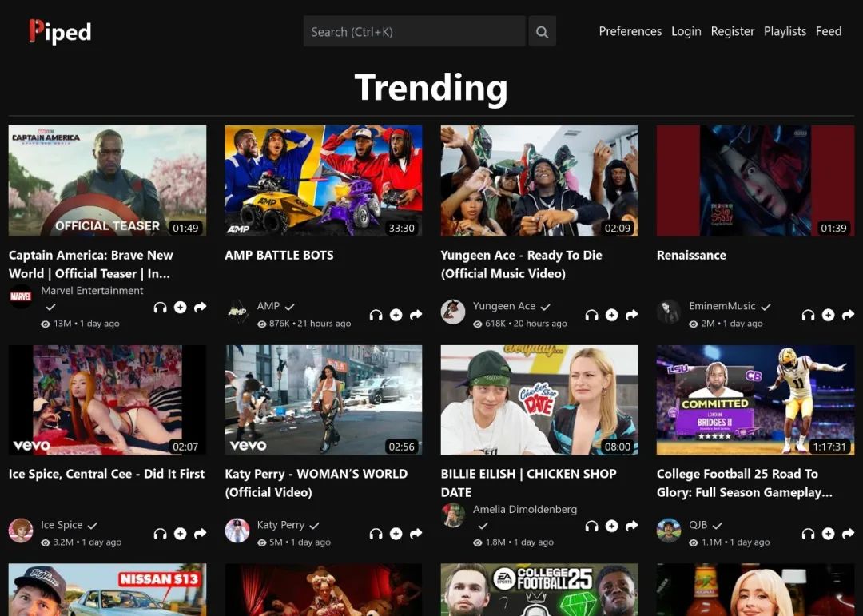Image resolution: width=863 pixels, height=616 pixels.
Task: Listen only to Katy Perry video
Action: click(x=376, y=534)
